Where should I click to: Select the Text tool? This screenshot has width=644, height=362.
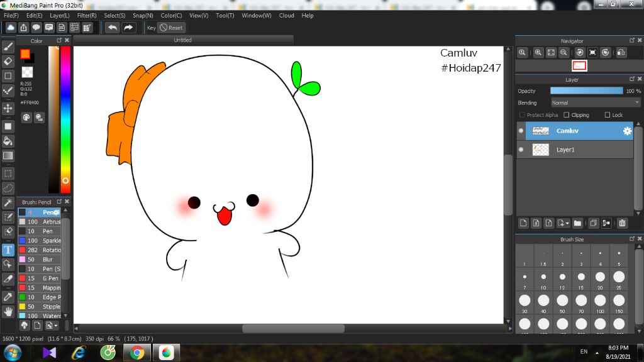click(x=8, y=250)
